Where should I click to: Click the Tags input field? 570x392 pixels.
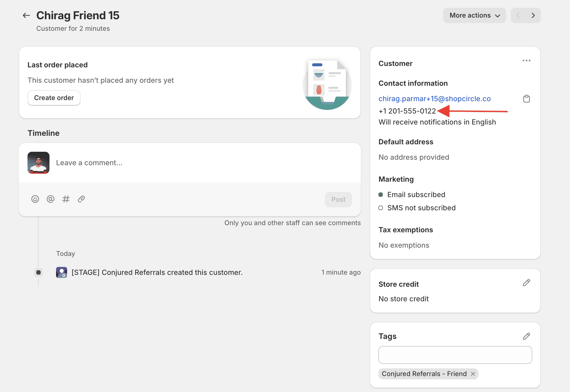455,355
